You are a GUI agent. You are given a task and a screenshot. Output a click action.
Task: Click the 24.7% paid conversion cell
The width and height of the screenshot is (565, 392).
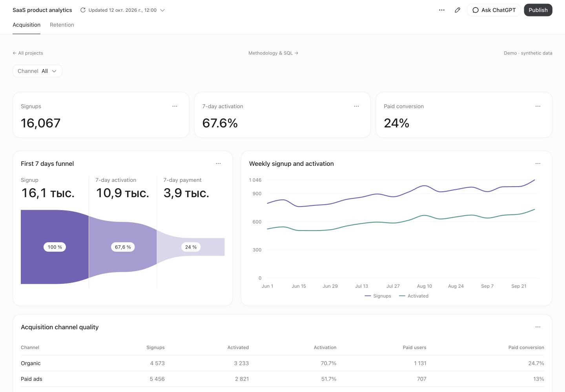[x=536, y=363]
